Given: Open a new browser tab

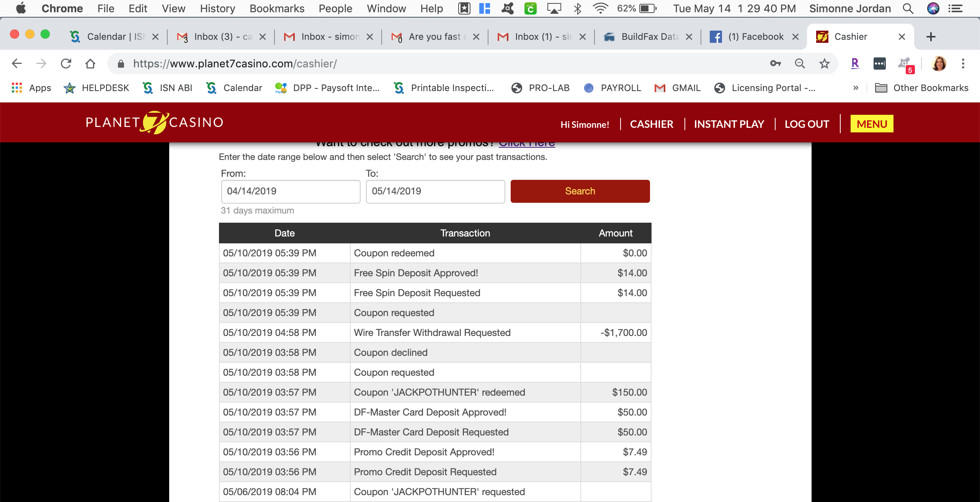Looking at the screenshot, I should coord(931,37).
